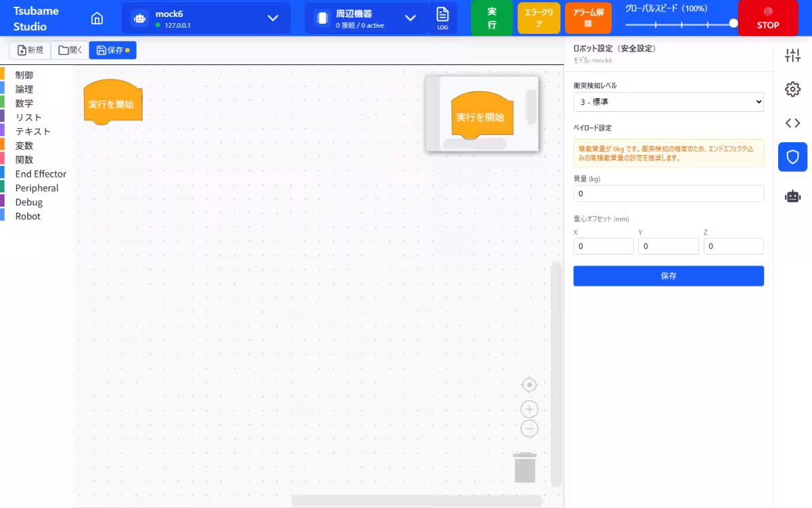Screen dimensions: 812x508
Task: Click the アラーム解除 button
Action: click(588, 18)
